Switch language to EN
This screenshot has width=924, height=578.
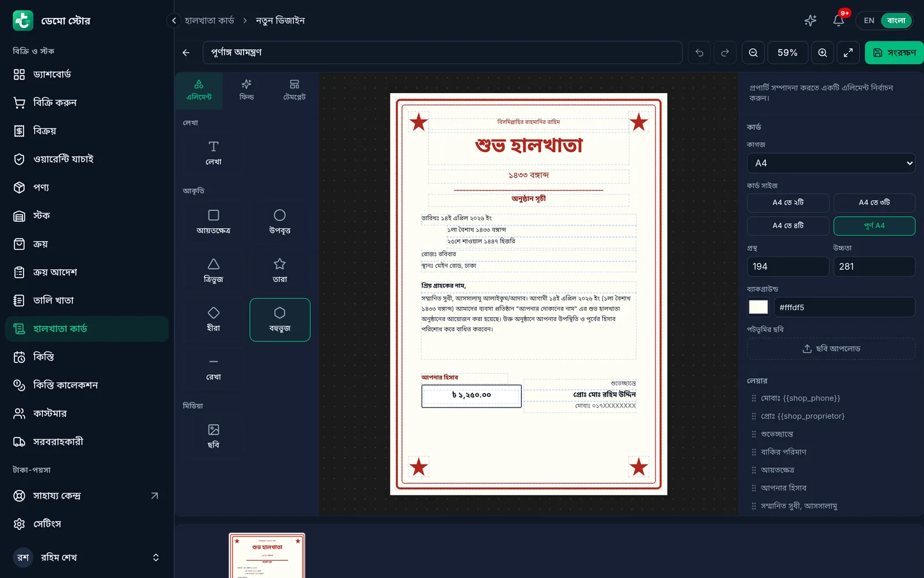[869, 20]
